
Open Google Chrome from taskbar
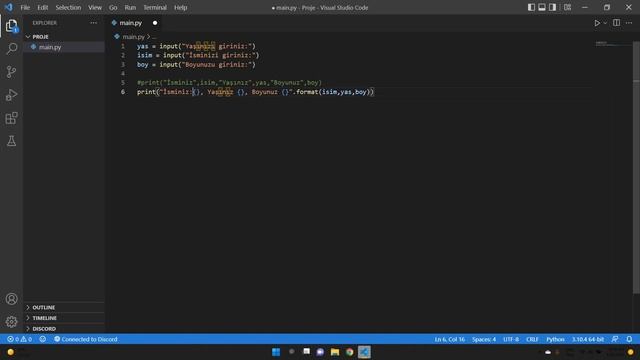350,352
